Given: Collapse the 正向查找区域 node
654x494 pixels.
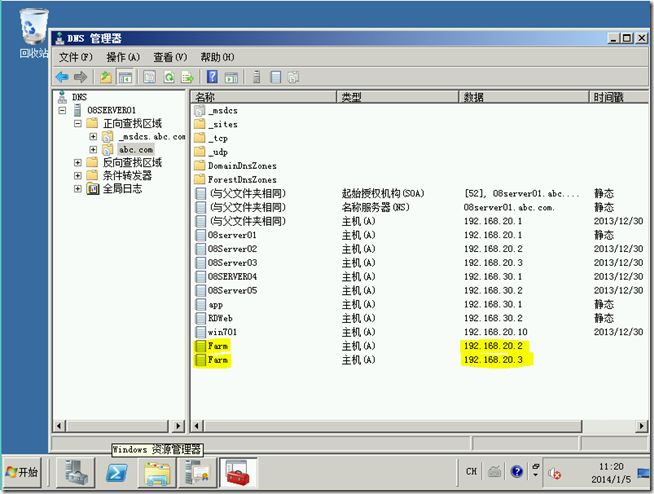Looking at the screenshot, I should tap(78, 124).
